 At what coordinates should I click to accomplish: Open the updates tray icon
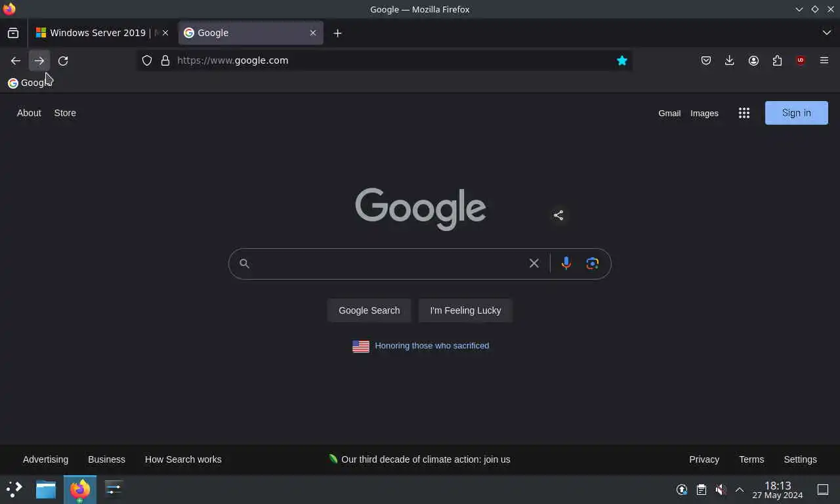tap(682, 490)
